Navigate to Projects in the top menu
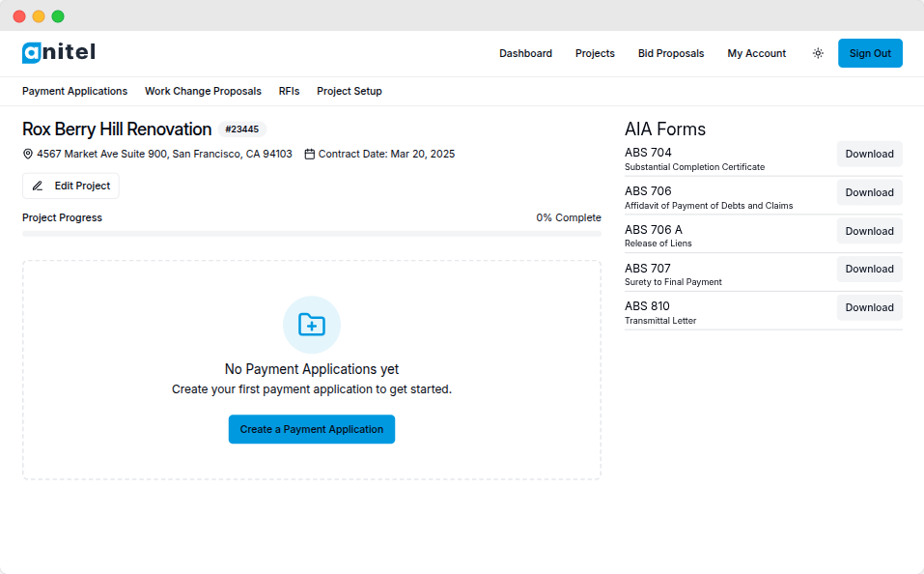Image resolution: width=924 pixels, height=574 pixels. tap(595, 53)
